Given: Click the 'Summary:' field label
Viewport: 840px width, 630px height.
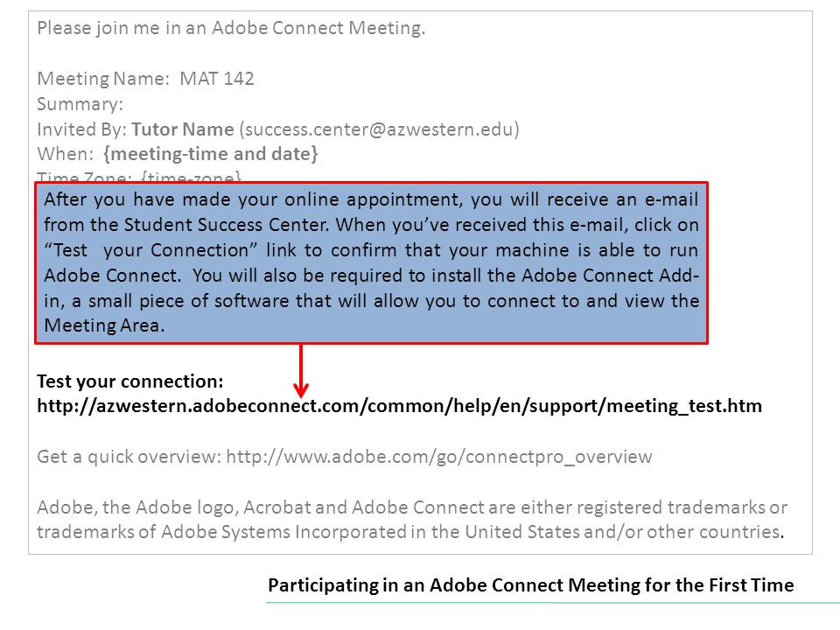Looking at the screenshot, I should (80, 104).
